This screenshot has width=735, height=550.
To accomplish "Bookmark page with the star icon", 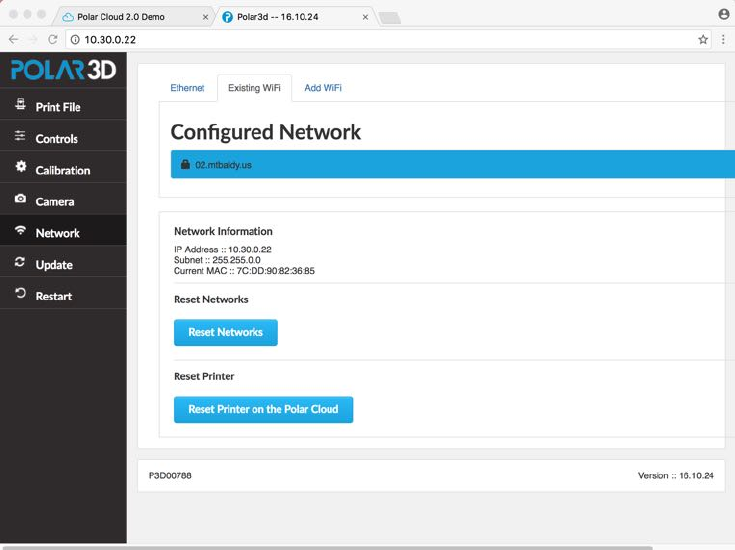I will pos(703,39).
